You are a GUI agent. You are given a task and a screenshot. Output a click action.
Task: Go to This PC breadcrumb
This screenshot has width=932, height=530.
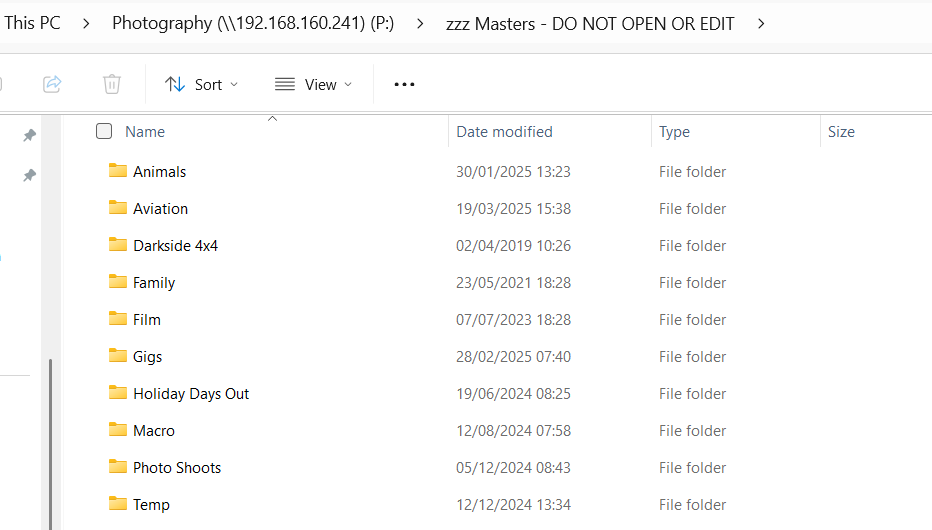32,23
